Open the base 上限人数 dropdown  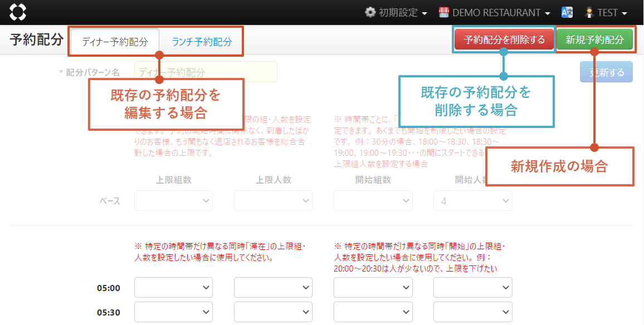tap(273, 201)
